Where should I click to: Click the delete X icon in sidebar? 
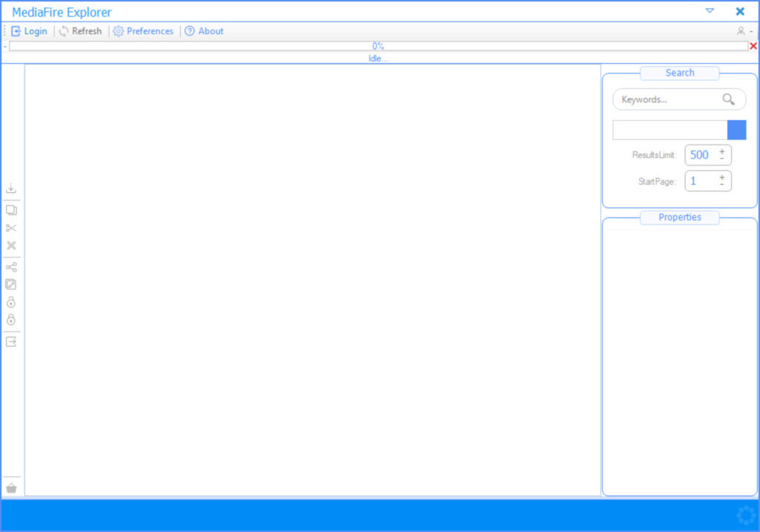pyautogui.click(x=11, y=246)
